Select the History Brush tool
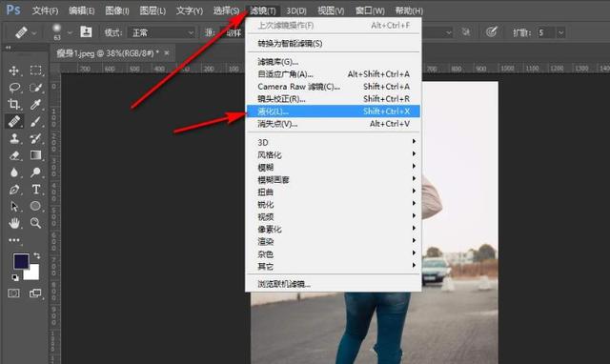Image resolution: width=610 pixels, height=364 pixels. 36,138
